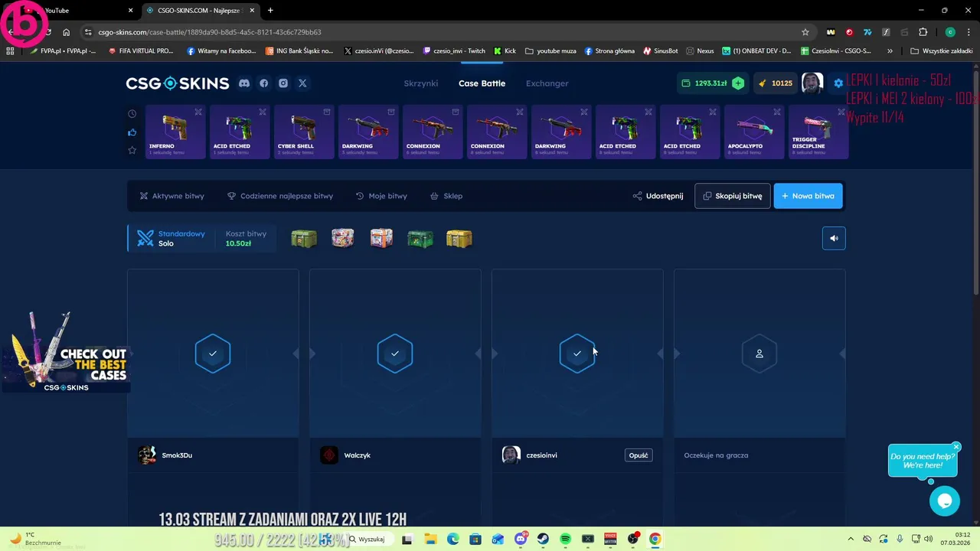Screen dimensions: 980x551
Task: Leave the battle with Opuść button
Action: 639,455
